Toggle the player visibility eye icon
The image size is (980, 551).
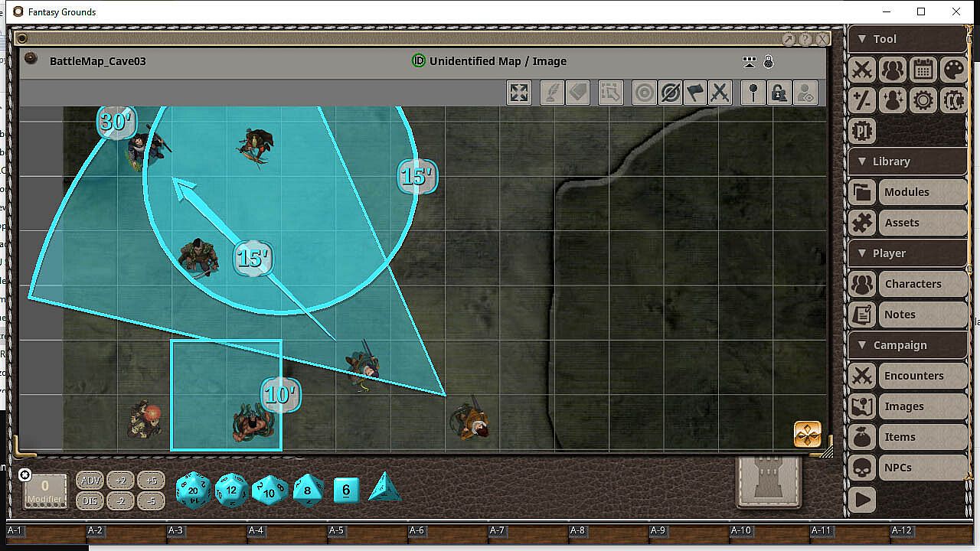click(805, 93)
